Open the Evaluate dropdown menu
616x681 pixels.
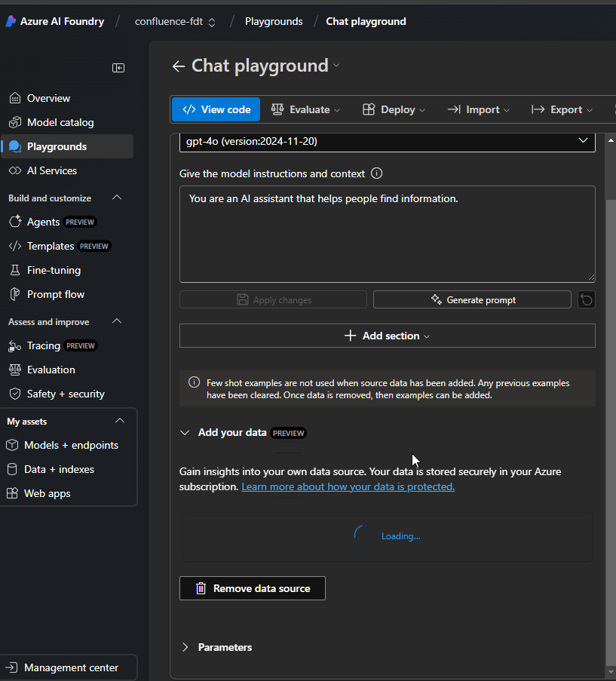pyautogui.click(x=305, y=109)
